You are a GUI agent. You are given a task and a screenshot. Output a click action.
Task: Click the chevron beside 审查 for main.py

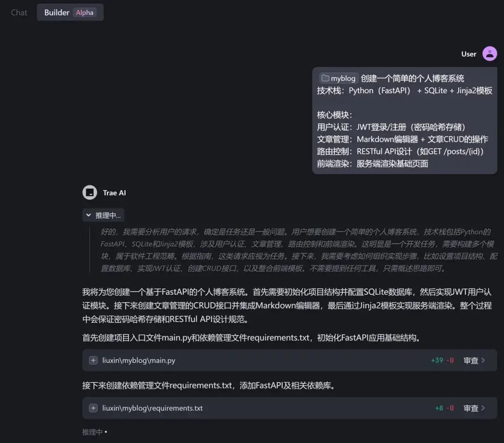coord(482,360)
